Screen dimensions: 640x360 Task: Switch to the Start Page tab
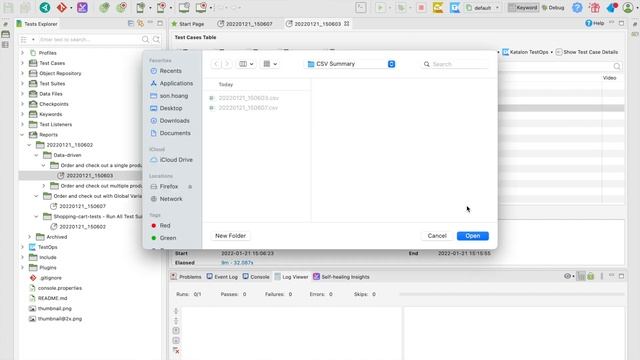(x=188, y=24)
